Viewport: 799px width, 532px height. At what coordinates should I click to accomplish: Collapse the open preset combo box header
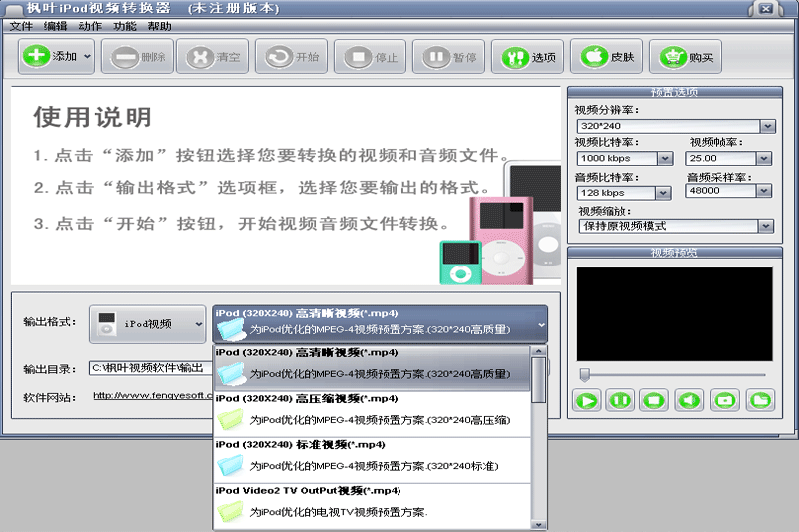(381, 324)
